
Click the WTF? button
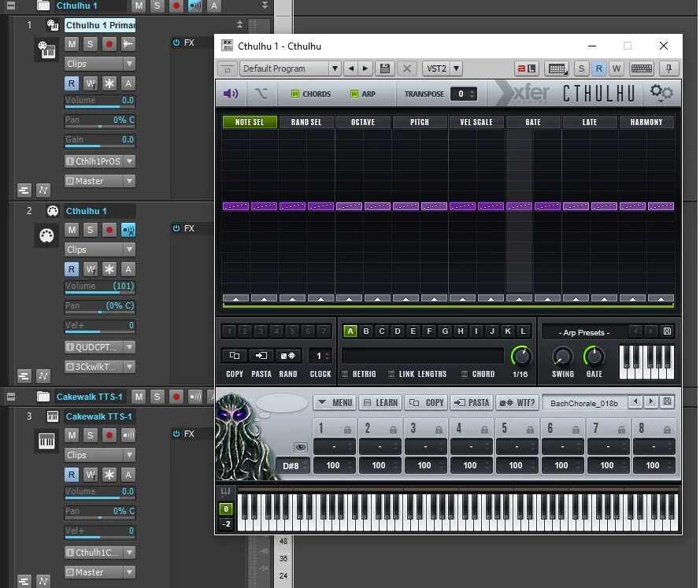coord(517,402)
